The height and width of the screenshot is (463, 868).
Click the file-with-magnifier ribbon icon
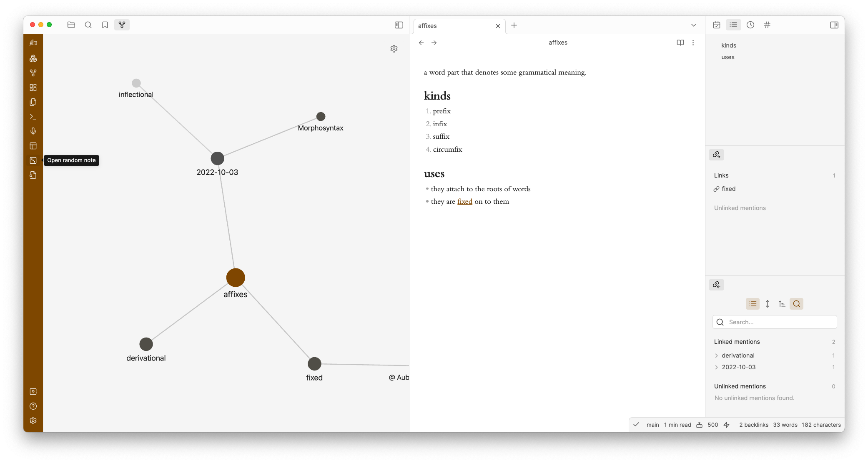pos(33,175)
